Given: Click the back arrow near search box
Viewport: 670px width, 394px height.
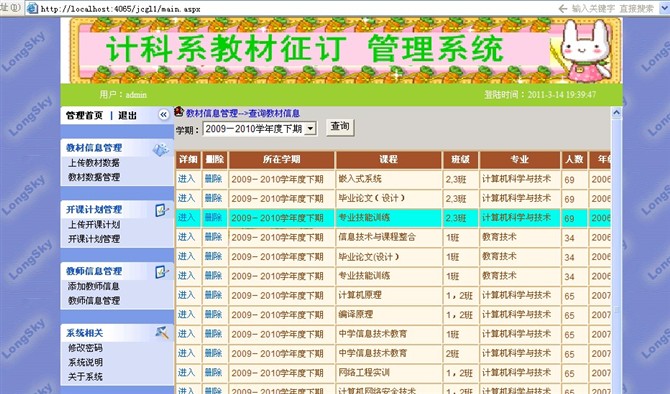Looking at the screenshot, I should point(562,8).
